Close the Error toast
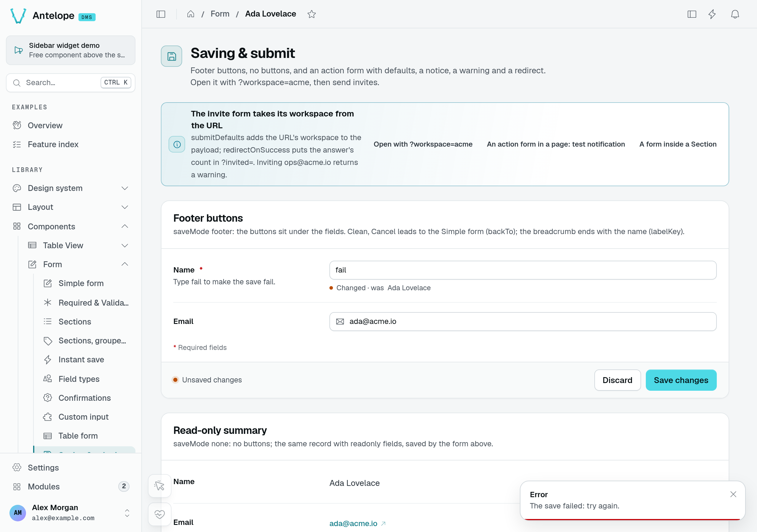Image resolution: width=757 pixels, height=532 pixels. click(x=733, y=494)
